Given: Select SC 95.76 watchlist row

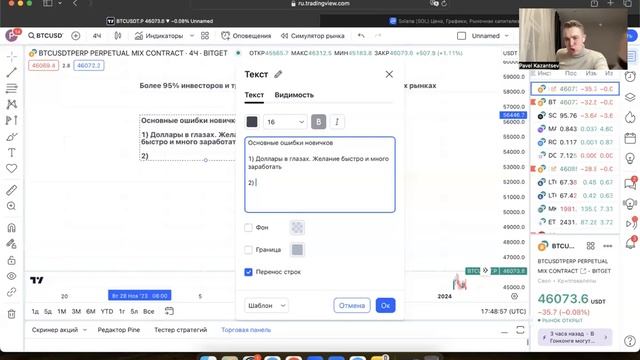Looking at the screenshot, I should (575, 116).
